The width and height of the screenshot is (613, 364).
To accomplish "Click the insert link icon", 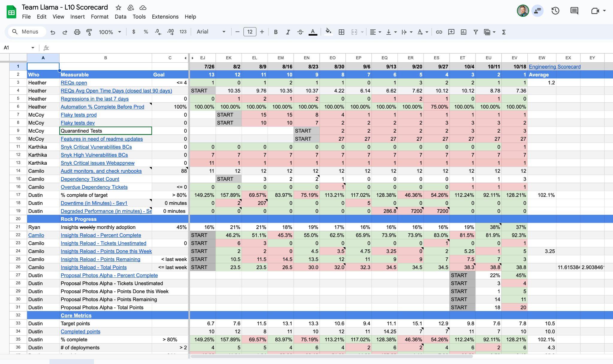I will click(x=439, y=32).
